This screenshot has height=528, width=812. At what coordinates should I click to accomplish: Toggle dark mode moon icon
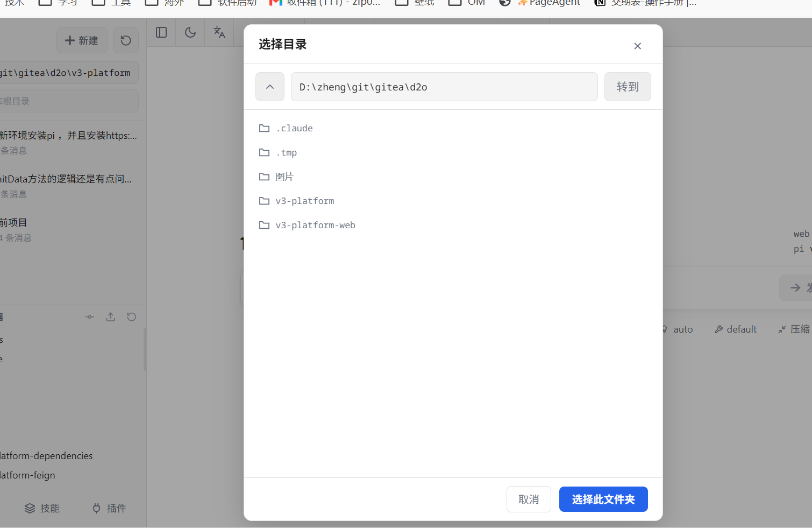(x=190, y=32)
